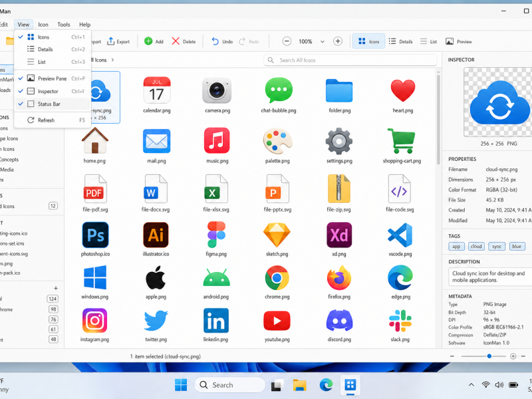Click the description text box
This screenshot has height=399, width=532.
[x=490, y=277]
